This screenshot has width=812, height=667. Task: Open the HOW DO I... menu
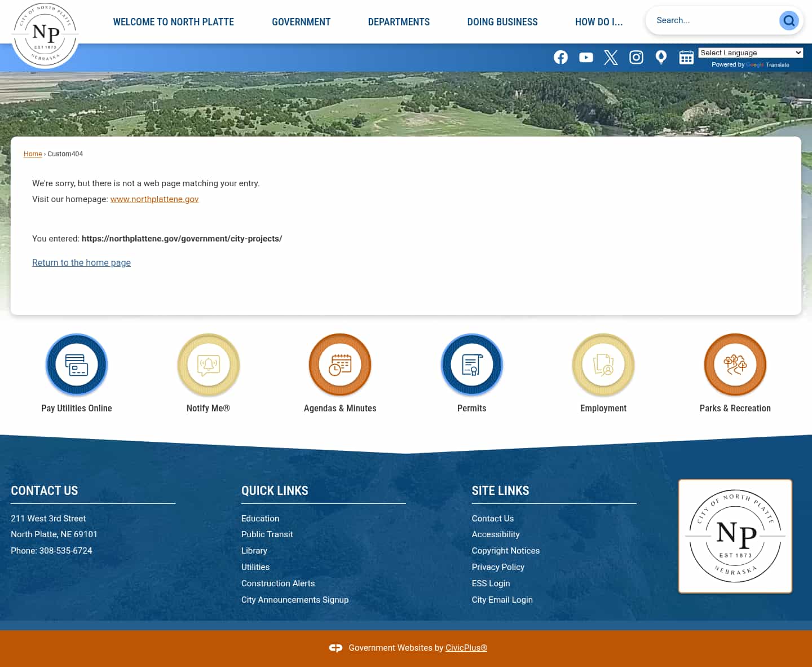pos(599,22)
